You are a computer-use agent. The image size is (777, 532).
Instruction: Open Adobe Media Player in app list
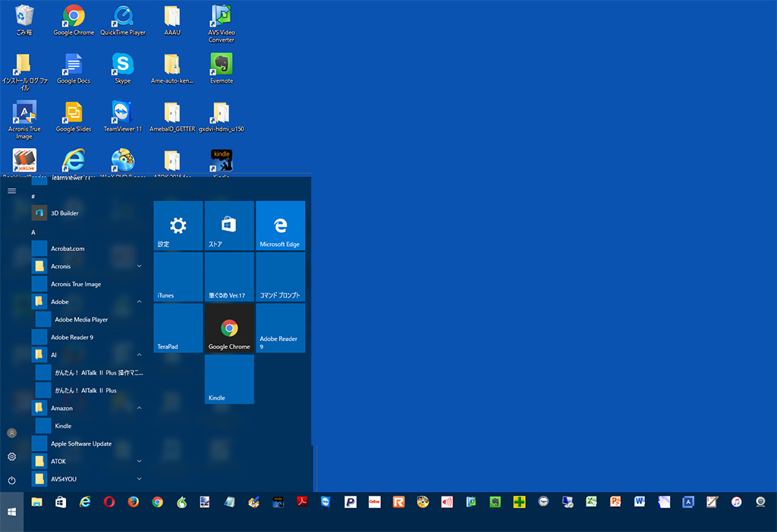[x=90, y=320]
